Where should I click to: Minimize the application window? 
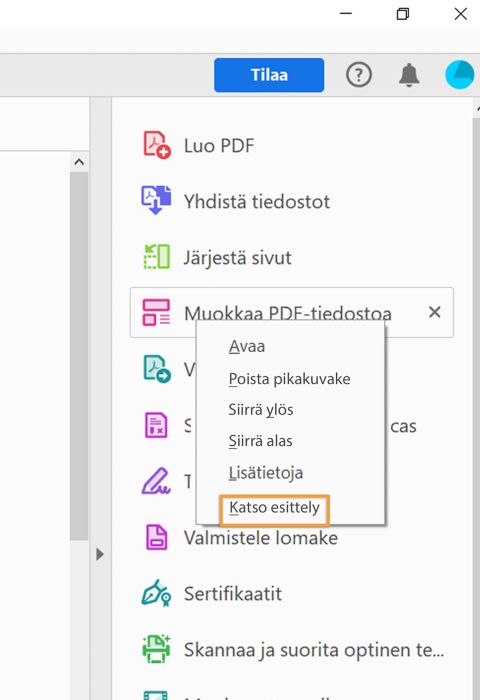click(x=346, y=14)
